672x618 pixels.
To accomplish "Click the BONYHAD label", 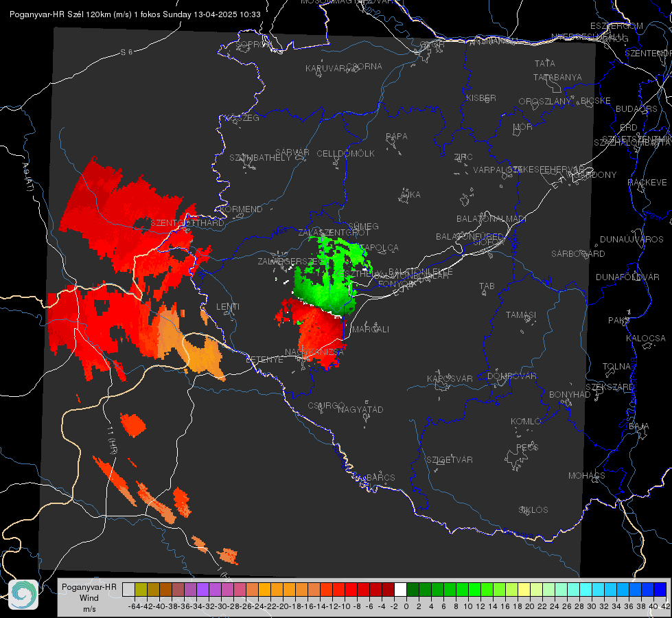I will (570, 395).
